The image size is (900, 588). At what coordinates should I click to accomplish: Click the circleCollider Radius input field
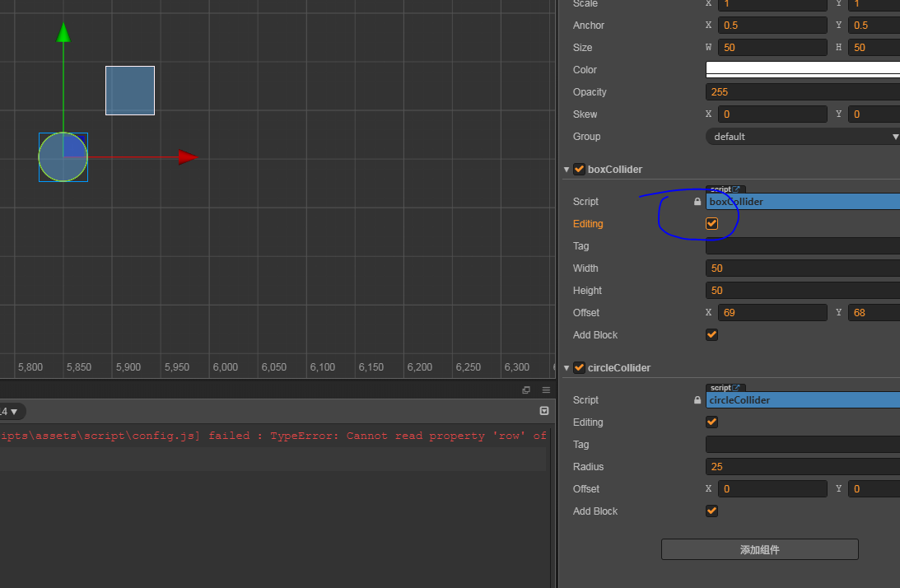tap(802, 467)
